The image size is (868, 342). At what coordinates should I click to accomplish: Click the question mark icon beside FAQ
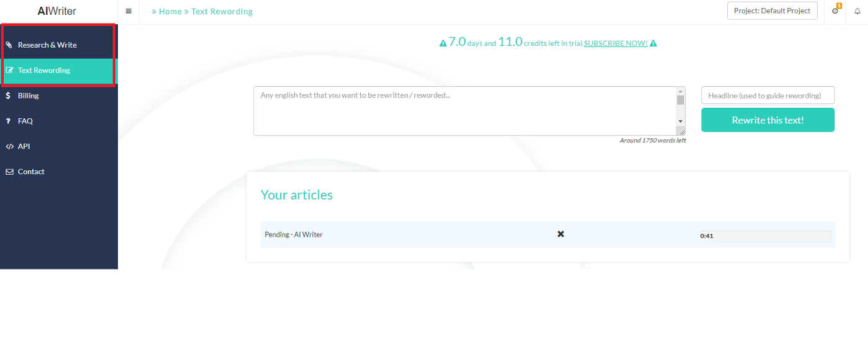point(9,121)
